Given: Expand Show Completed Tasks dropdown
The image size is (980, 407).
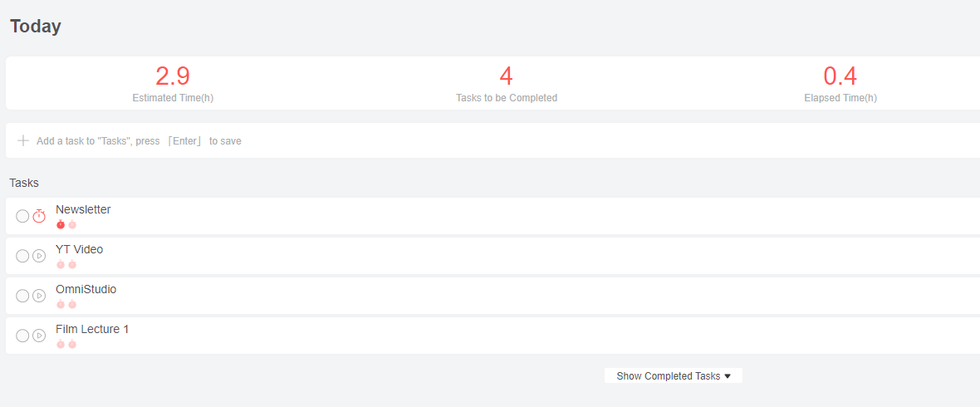Looking at the screenshot, I should 668,376.
